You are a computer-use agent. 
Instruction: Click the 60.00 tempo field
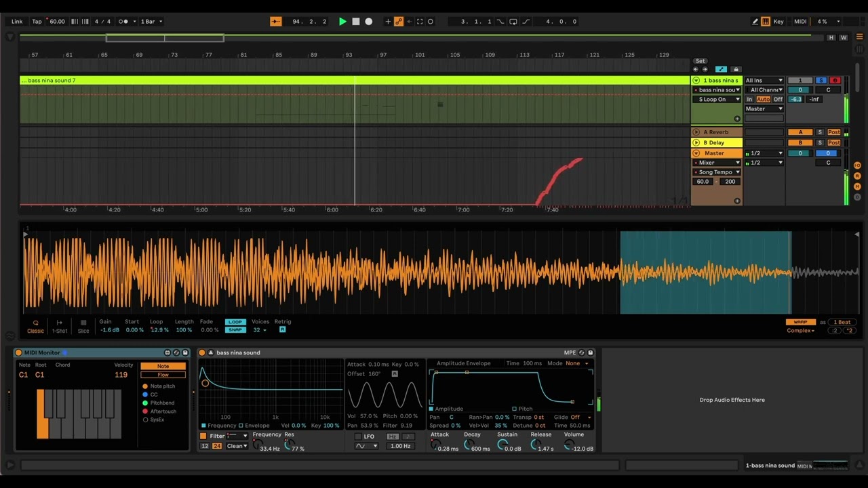[57, 21]
